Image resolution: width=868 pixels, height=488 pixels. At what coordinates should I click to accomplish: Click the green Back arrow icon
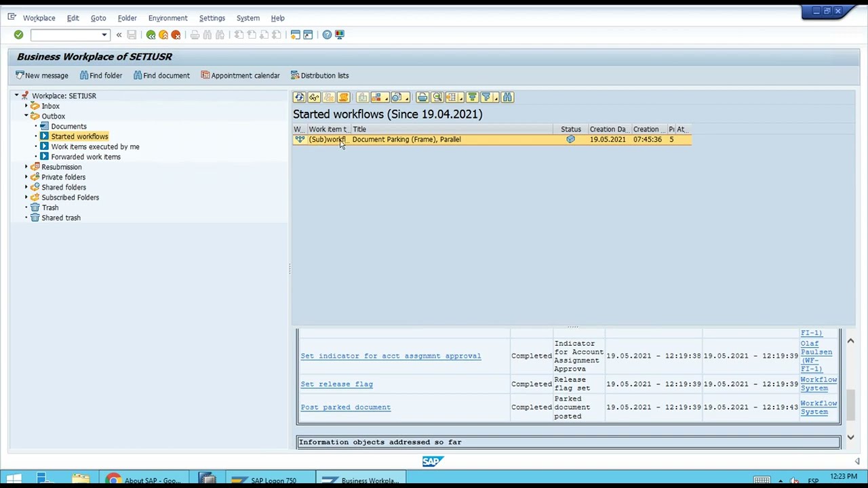[x=151, y=35]
